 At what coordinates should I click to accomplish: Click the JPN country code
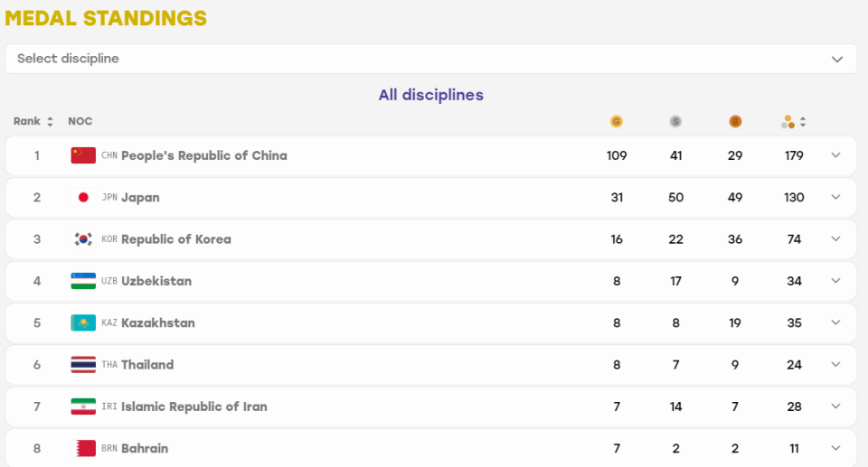click(109, 198)
